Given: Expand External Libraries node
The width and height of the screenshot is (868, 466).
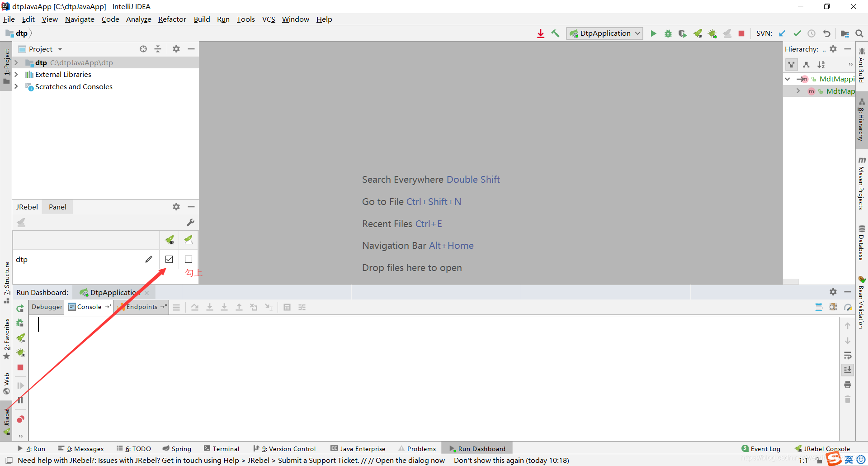Looking at the screenshot, I should [x=16, y=74].
